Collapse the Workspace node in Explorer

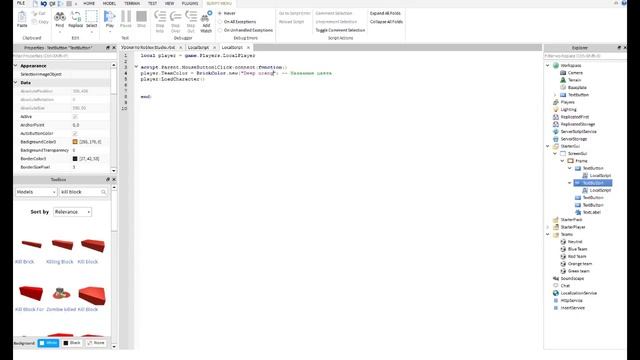(x=548, y=65)
